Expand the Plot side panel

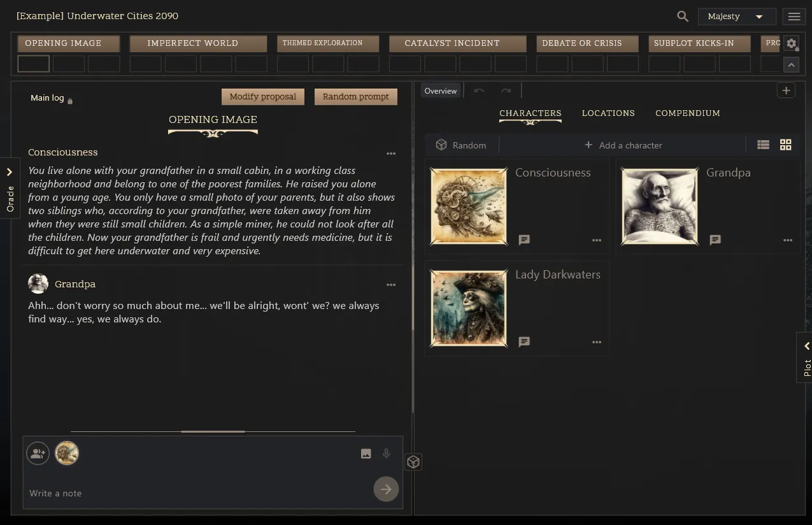pos(806,357)
